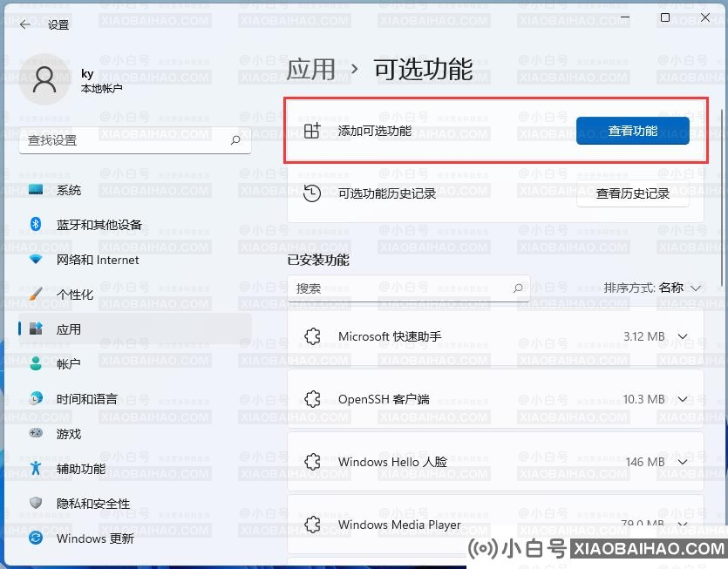Expand the Microsoft 快速助手 entry chevron
Screen dimensions: 728x569
(683, 336)
